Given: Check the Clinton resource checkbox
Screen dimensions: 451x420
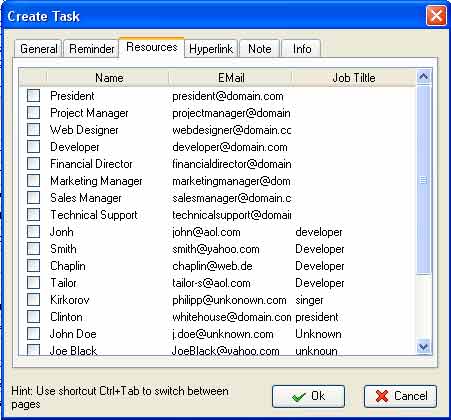Looking at the screenshot, I should [33, 316].
